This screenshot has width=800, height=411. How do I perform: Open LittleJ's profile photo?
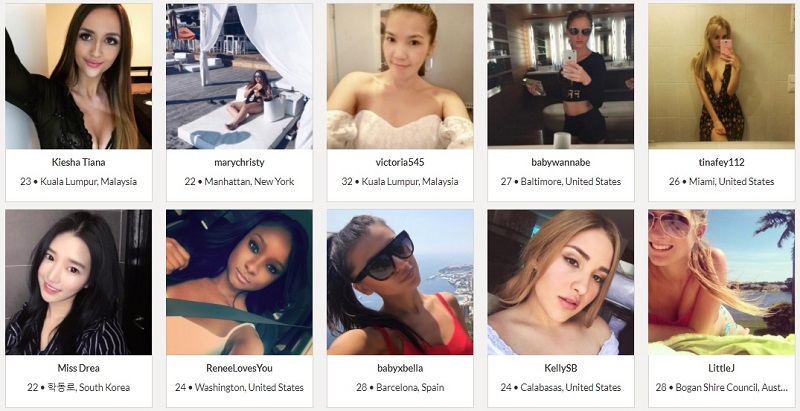(x=721, y=282)
